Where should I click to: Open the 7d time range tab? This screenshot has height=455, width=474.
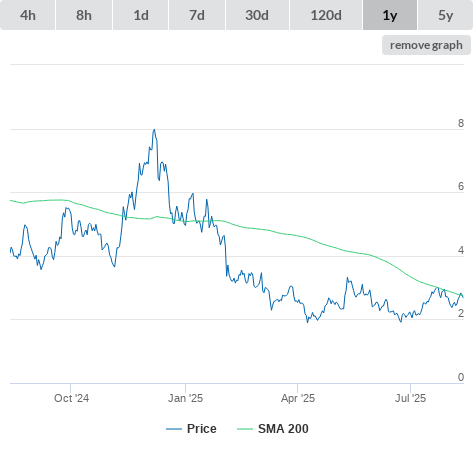[x=197, y=15]
